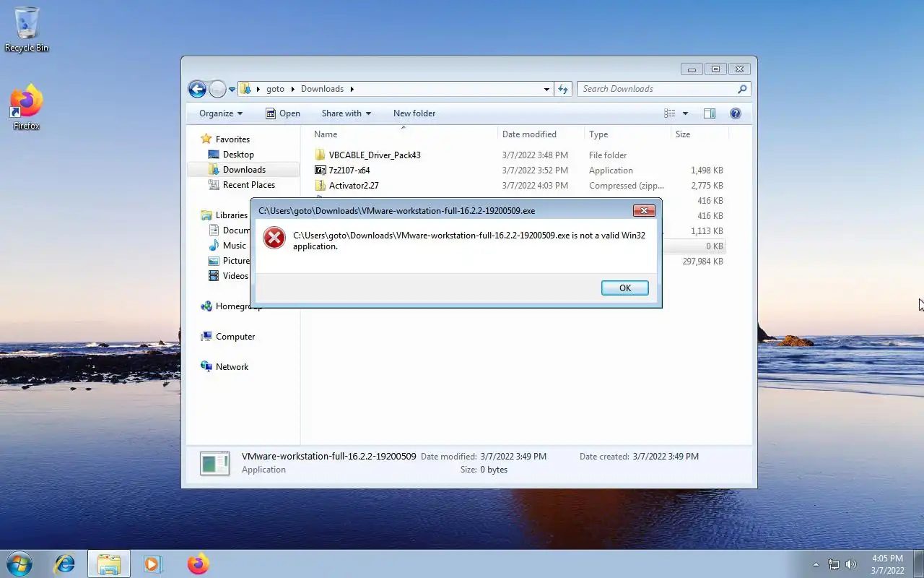Open the Windows Start menu
Viewport: 924px width, 578px height.
coord(19,564)
